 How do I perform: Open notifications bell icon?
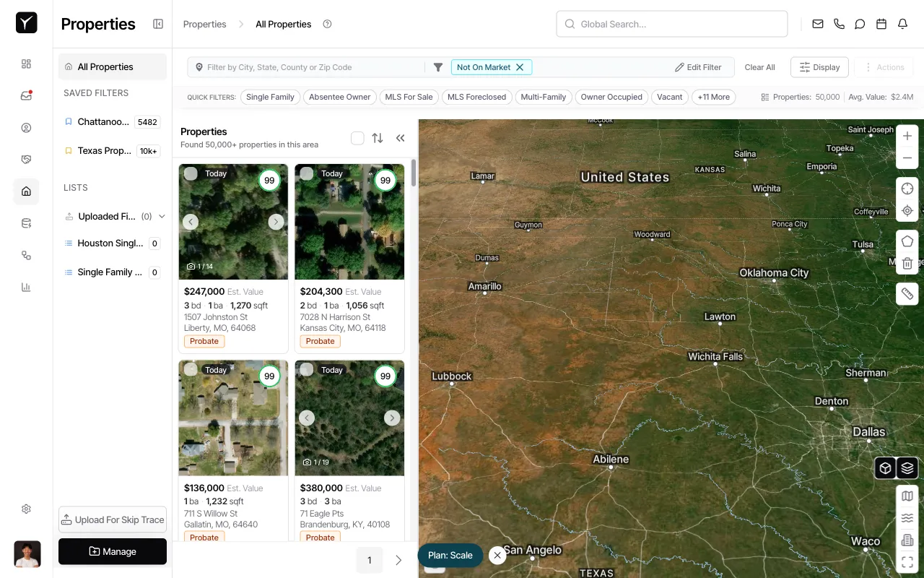902,24
